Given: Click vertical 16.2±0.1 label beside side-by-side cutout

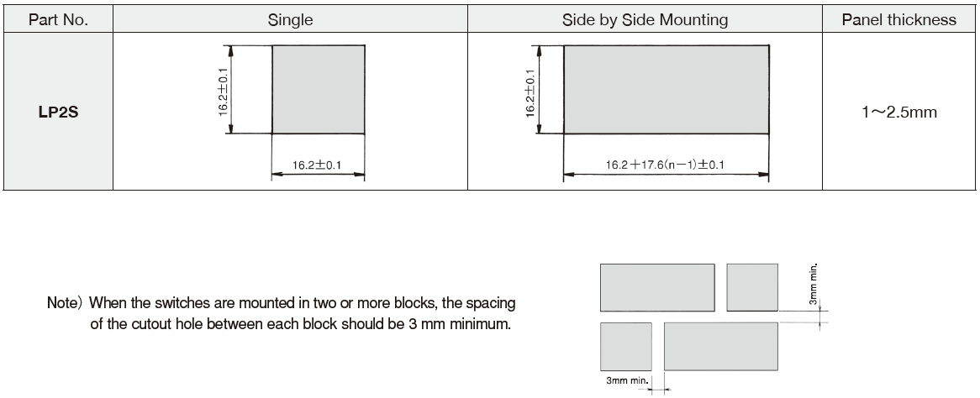Looking at the screenshot, I should click(530, 89).
